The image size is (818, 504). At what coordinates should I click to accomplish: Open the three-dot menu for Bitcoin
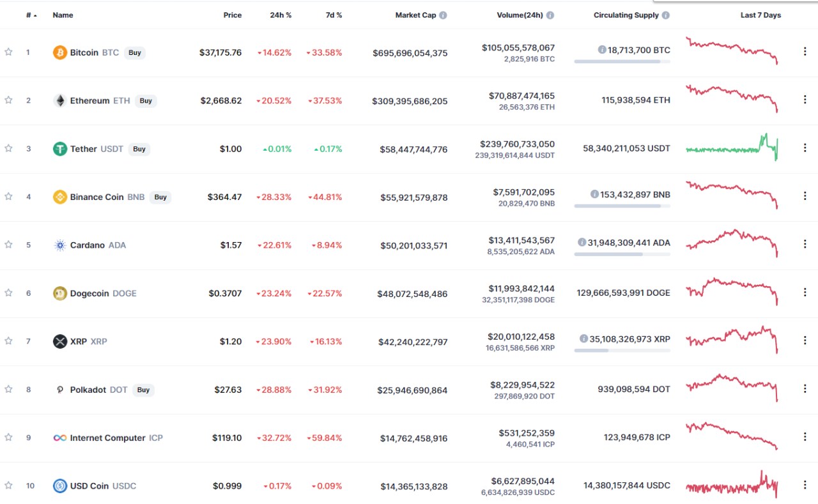pyautogui.click(x=805, y=52)
